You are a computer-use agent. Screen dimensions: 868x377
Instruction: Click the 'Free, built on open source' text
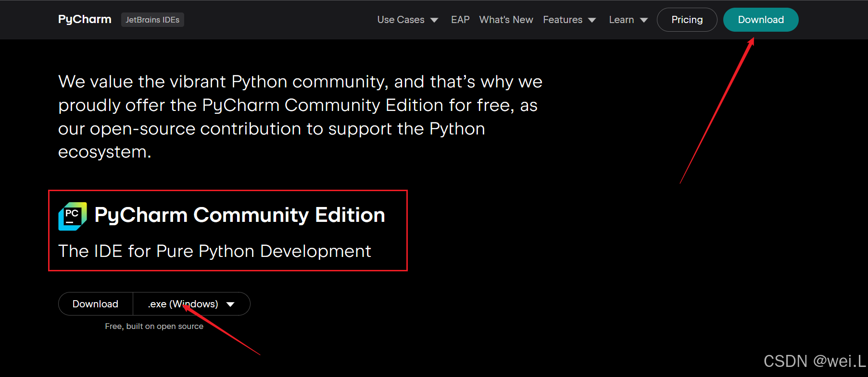[154, 327]
